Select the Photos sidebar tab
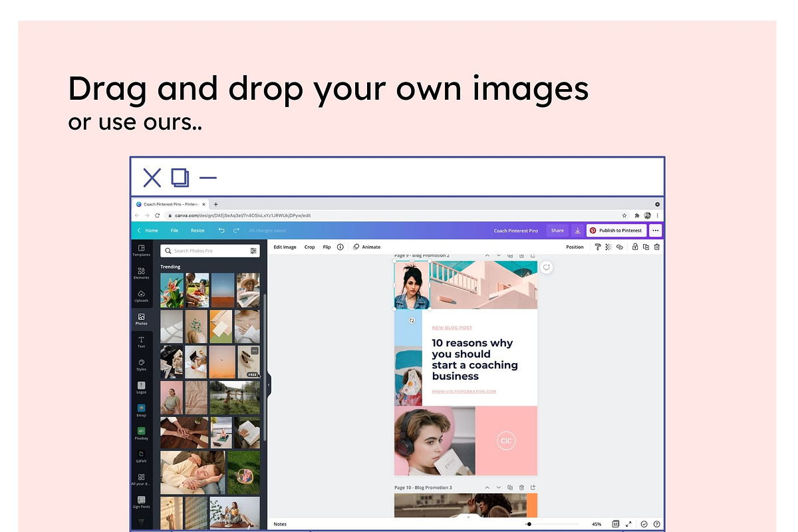798x532 pixels. pyautogui.click(x=141, y=319)
